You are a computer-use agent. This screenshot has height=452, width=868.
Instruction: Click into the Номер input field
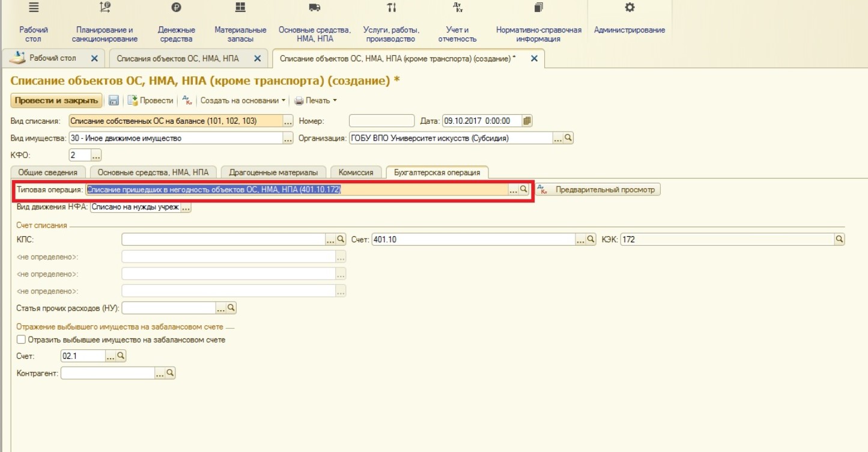click(382, 121)
